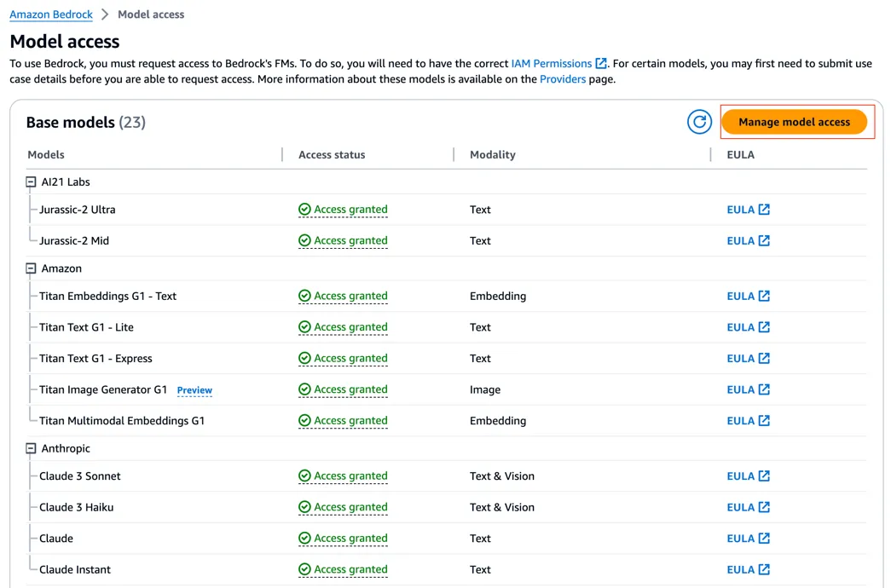Viewport: 891px width, 588px height.
Task: Select the Titan Text G1 - Lite model name
Action: pos(86,327)
